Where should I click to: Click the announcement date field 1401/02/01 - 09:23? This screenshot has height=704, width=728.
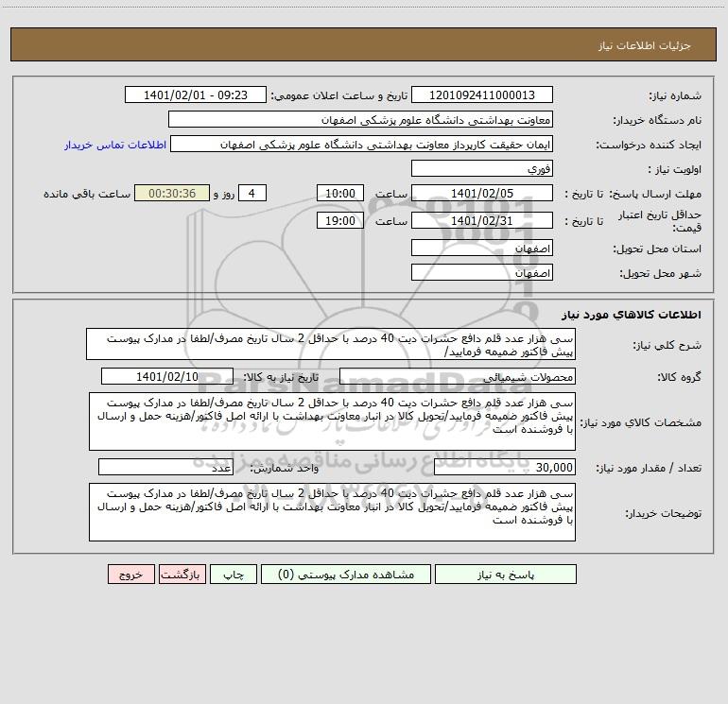click(196, 95)
